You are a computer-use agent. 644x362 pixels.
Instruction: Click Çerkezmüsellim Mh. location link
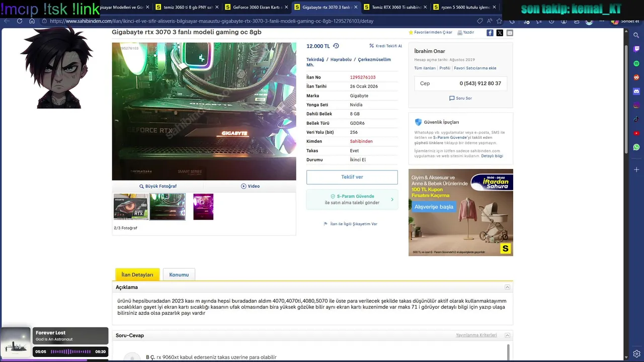coord(349,62)
